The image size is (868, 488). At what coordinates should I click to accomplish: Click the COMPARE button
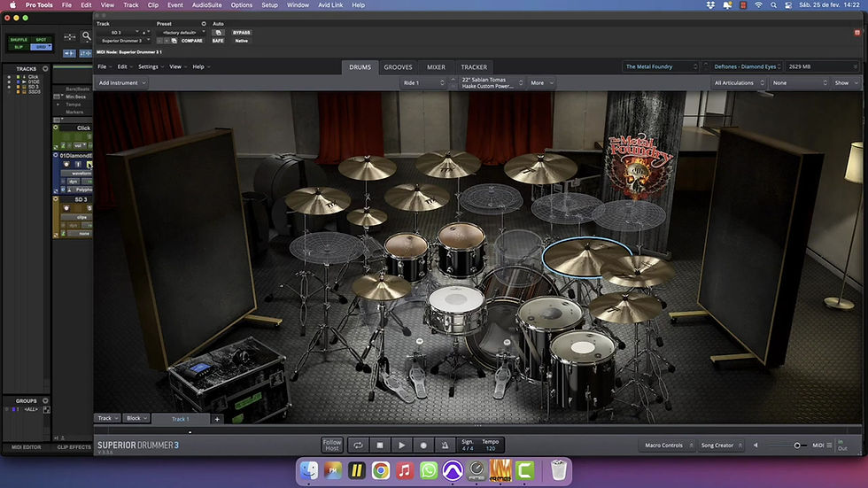191,41
